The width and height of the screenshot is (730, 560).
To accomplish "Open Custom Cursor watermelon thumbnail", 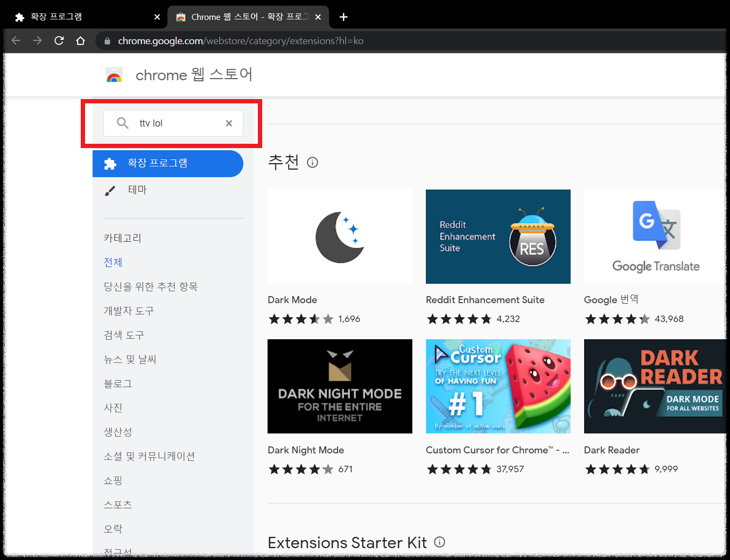I will pyautogui.click(x=498, y=386).
